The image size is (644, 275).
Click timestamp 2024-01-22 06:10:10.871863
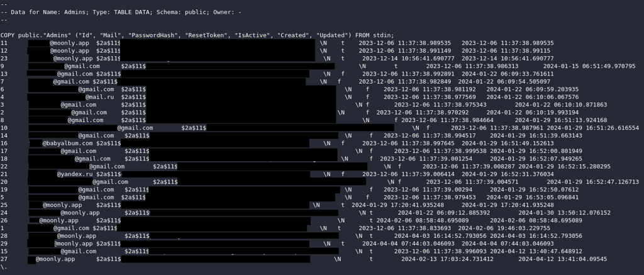(x=560, y=105)
